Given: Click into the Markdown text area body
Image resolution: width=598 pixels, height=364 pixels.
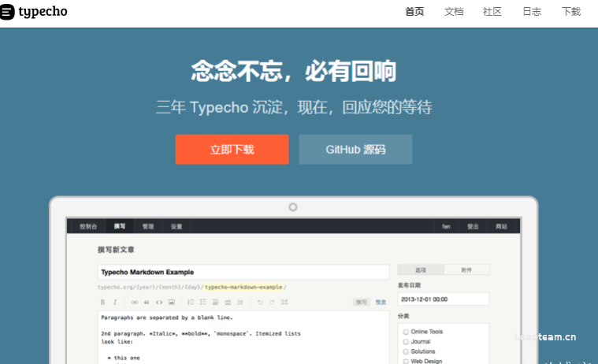Looking at the screenshot, I should click(x=243, y=338).
